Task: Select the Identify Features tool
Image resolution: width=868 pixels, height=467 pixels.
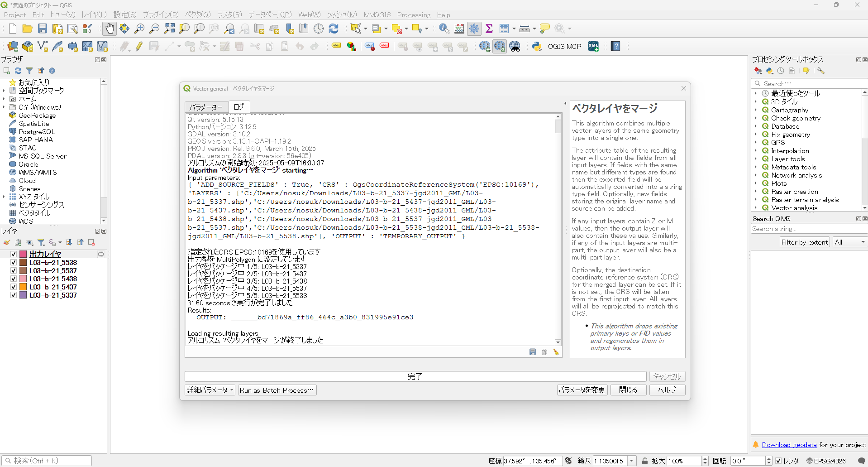Action: coord(444,29)
